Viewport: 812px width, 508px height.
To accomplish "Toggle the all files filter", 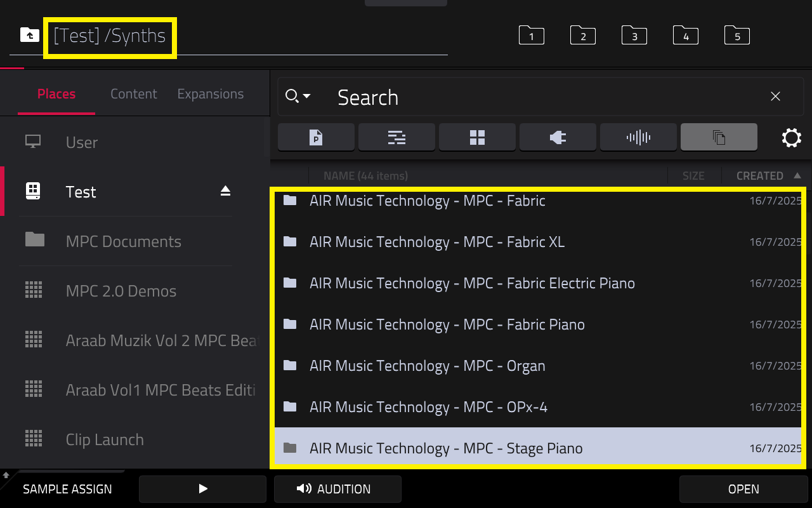I will (x=719, y=137).
